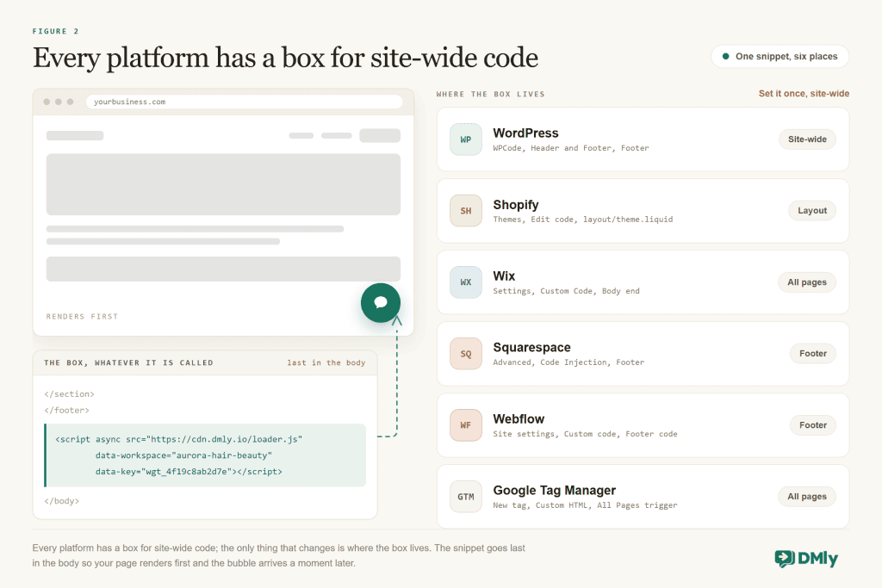Click the WP WordPress platform icon
Screen dimensions: 882x588
[x=466, y=139]
